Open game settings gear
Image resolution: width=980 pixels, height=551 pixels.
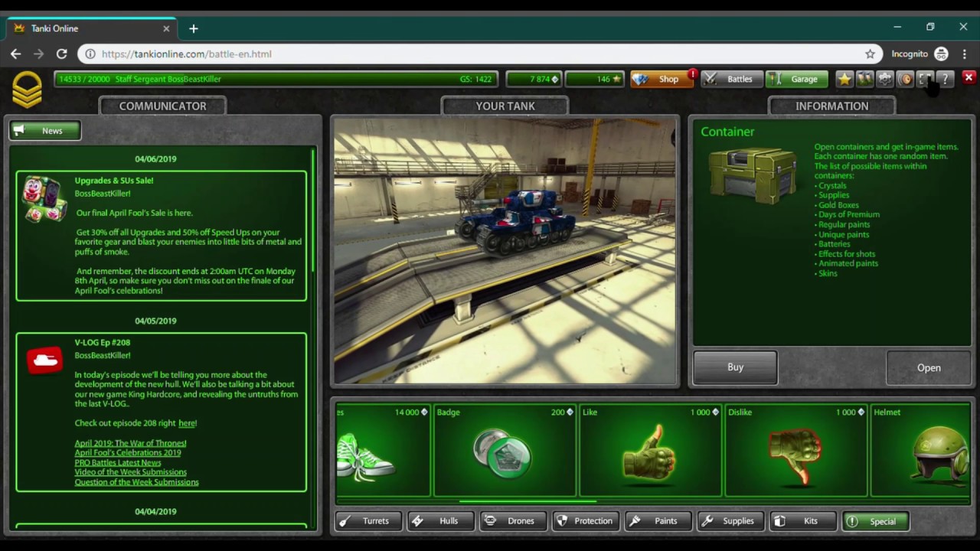pos(884,79)
